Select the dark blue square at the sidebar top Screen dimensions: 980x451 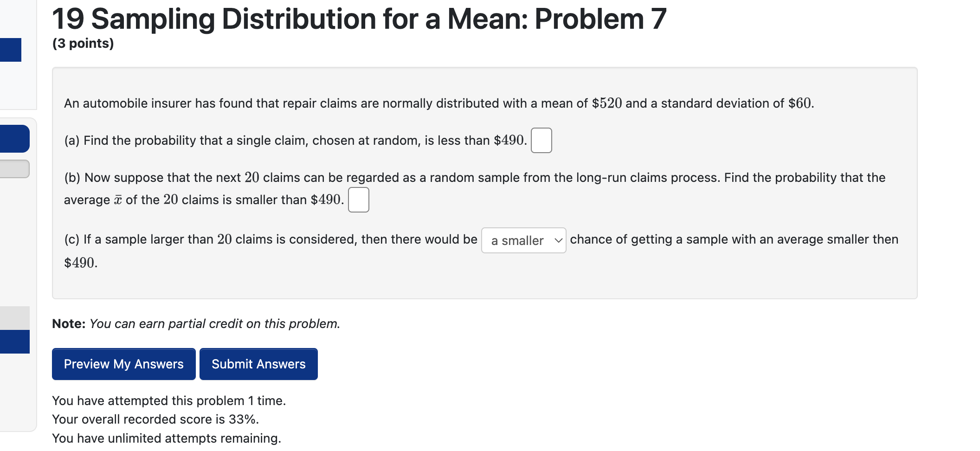point(11,50)
